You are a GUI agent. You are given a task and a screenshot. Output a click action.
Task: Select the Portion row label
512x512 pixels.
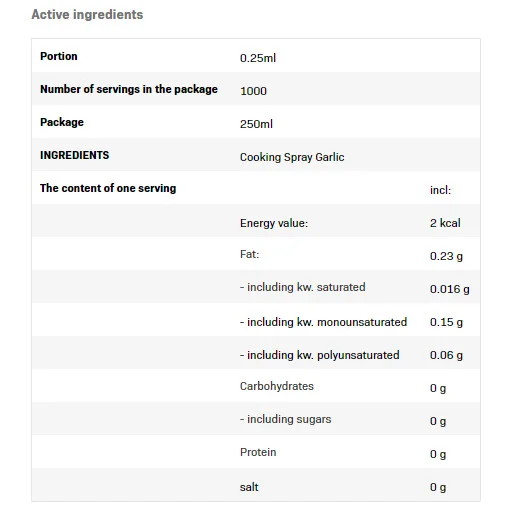[59, 56]
